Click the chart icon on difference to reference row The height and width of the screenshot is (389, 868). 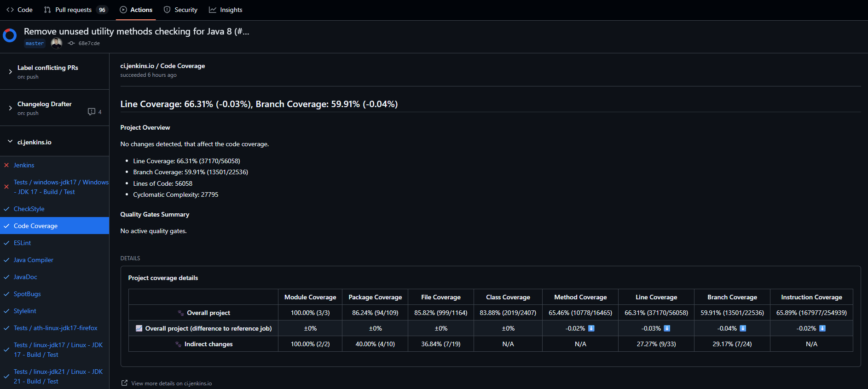[x=139, y=328]
